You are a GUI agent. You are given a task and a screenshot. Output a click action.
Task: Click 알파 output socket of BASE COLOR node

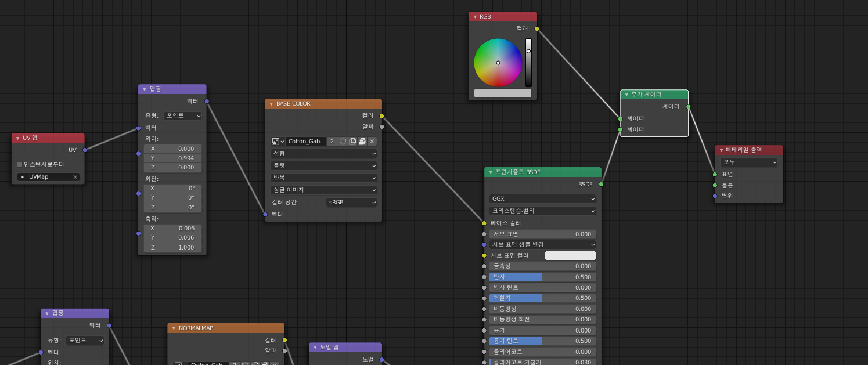[x=381, y=127]
